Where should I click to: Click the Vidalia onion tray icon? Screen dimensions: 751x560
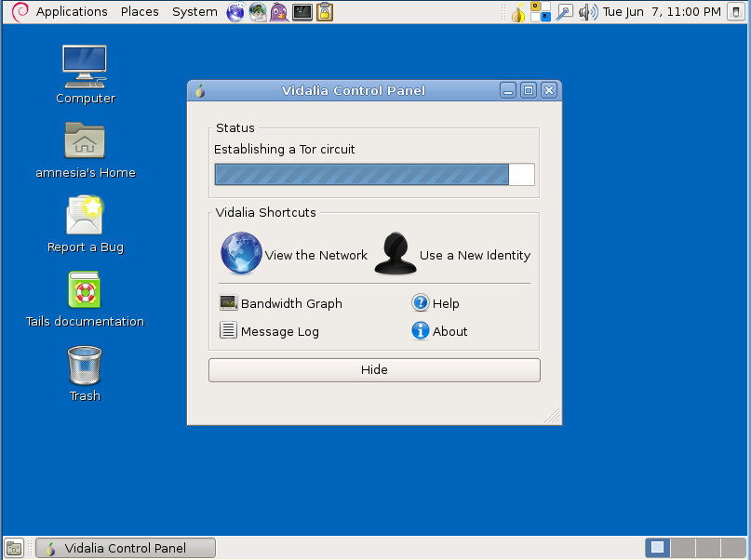517,12
